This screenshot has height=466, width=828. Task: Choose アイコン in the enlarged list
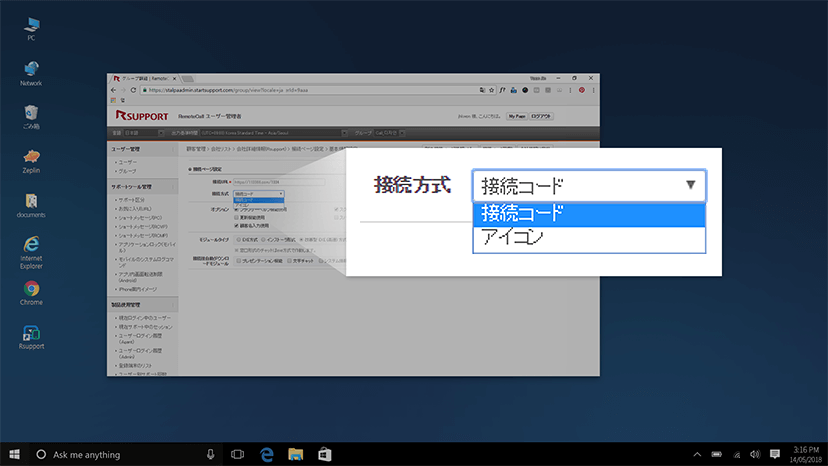[589, 238]
